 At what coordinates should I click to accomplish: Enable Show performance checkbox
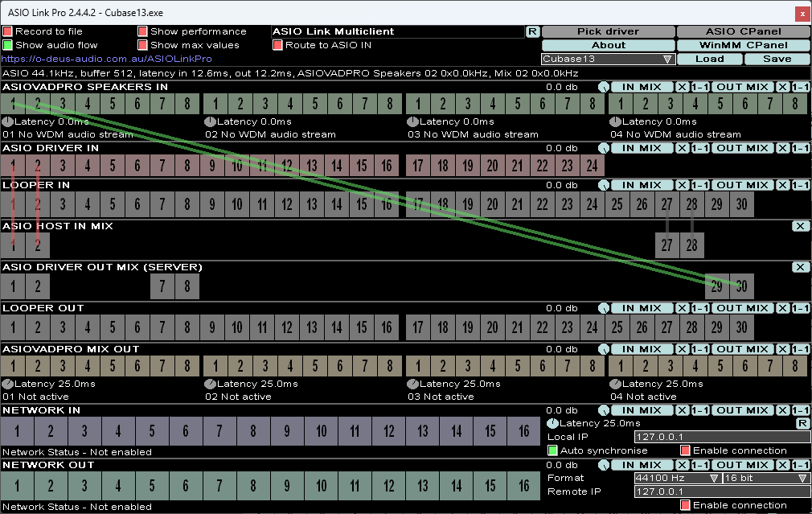click(x=142, y=31)
